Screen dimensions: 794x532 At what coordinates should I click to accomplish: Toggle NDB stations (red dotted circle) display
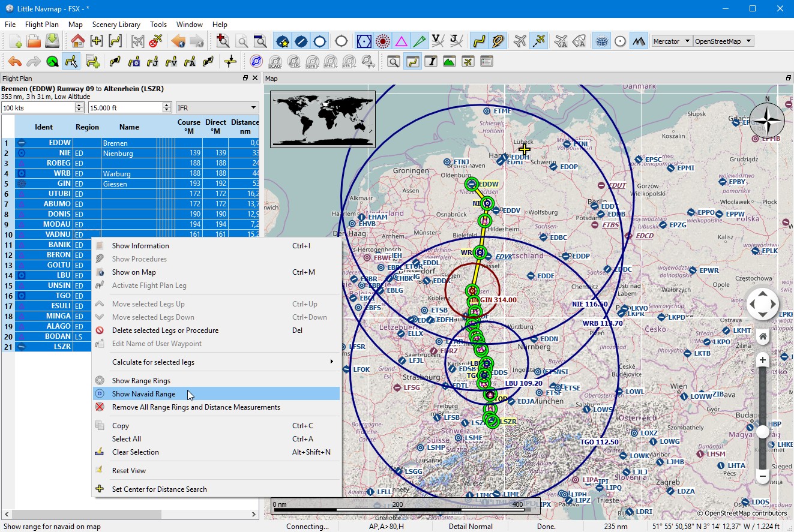tap(382, 41)
